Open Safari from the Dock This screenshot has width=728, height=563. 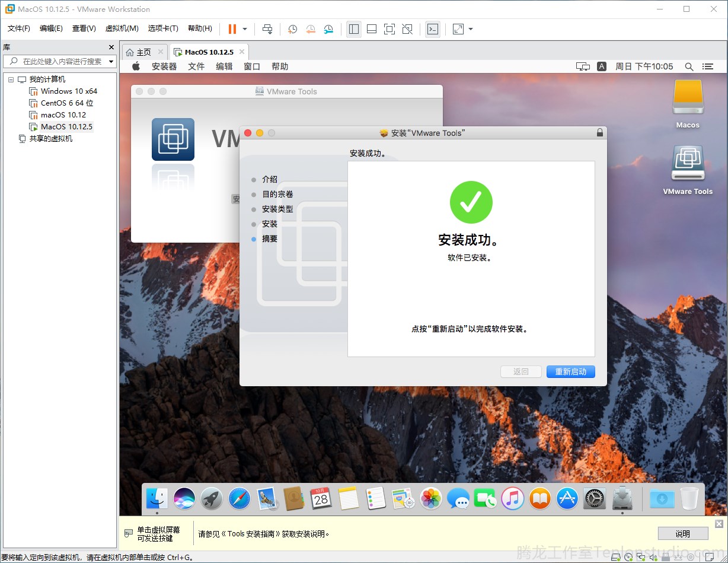(x=240, y=499)
